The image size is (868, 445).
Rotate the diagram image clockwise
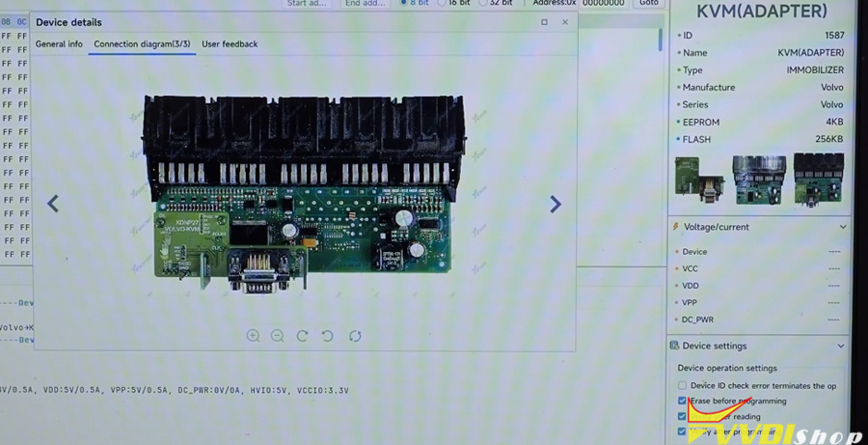(302, 336)
